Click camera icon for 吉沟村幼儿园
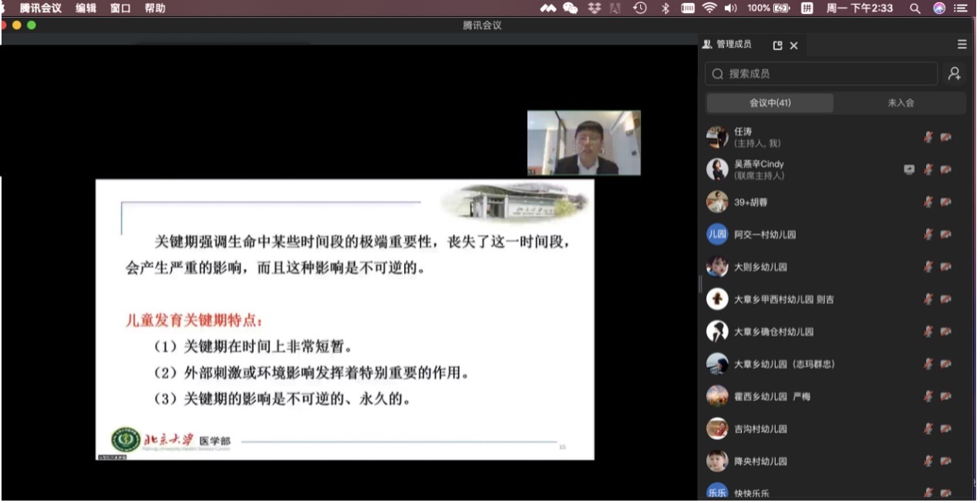This screenshot has width=980, height=503. coord(945,428)
